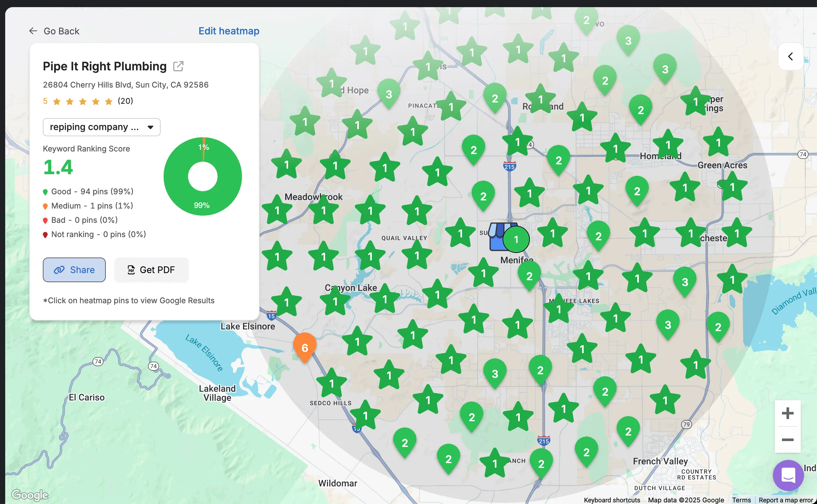Zoom in the map with plus
The height and width of the screenshot is (504, 817).
787,413
